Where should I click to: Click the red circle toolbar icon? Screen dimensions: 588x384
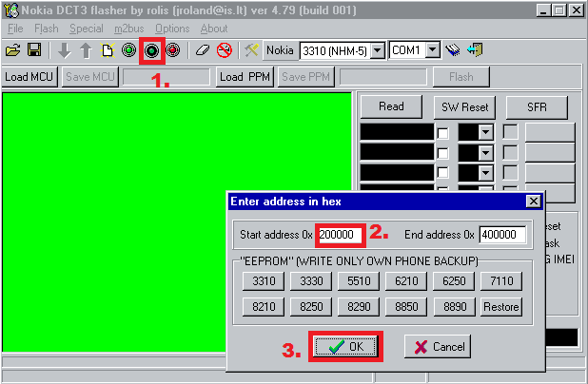point(173,50)
